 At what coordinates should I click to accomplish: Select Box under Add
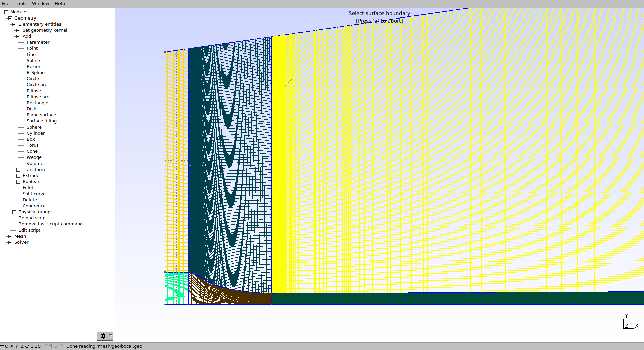tap(31, 139)
